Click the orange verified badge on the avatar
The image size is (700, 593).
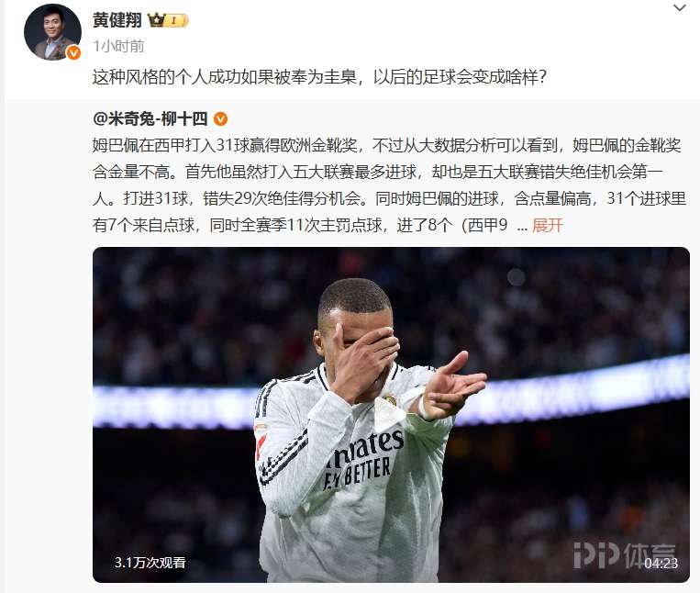tap(73, 52)
